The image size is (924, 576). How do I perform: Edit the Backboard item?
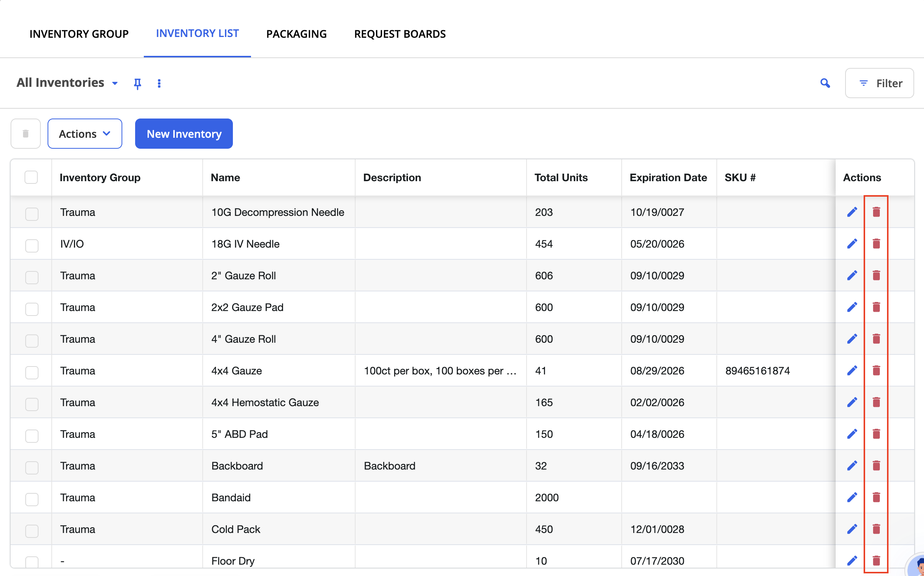852,465
